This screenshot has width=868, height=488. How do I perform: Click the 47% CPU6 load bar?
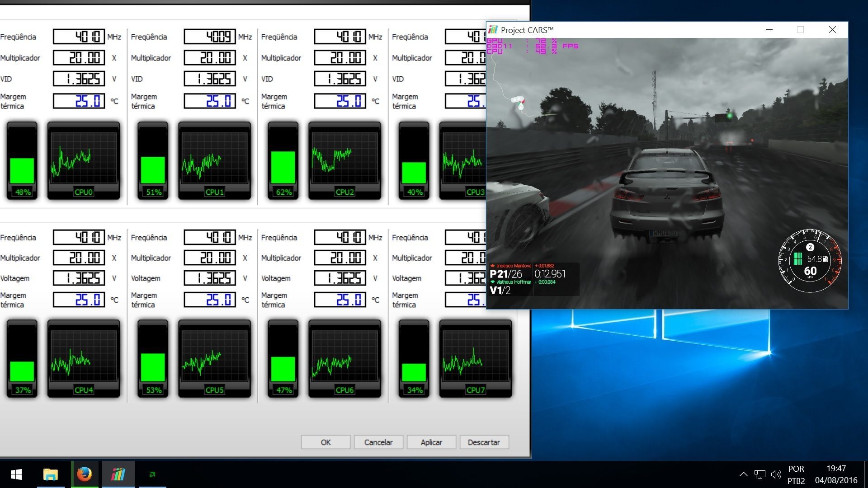tap(283, 359)
